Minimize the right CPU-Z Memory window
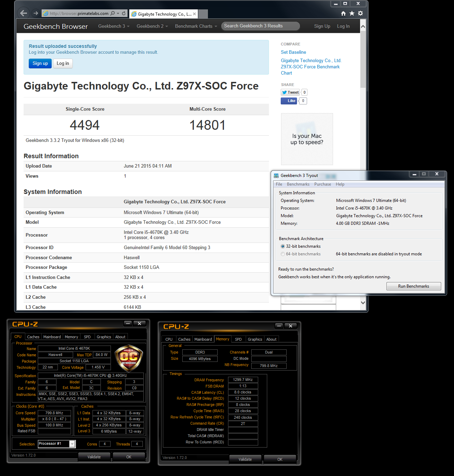Viewport: 454px width, 476px height. click(x=279, y=326)
